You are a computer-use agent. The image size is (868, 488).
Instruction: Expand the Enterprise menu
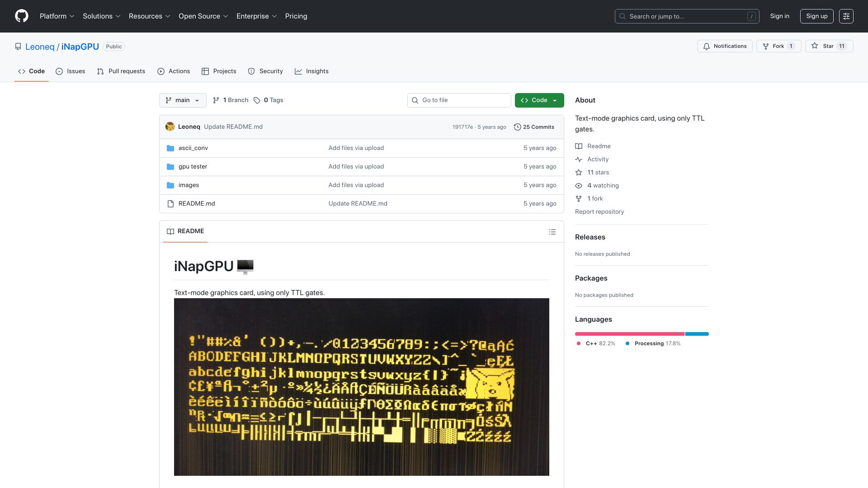tap(257, 16)
